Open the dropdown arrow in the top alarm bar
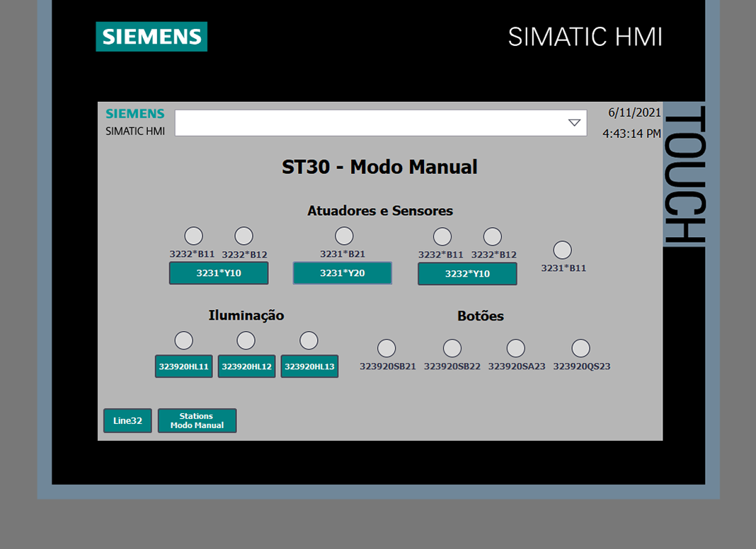Image resolution: width=756 pixels, height=549 pixels. click(x=574, y=123)
